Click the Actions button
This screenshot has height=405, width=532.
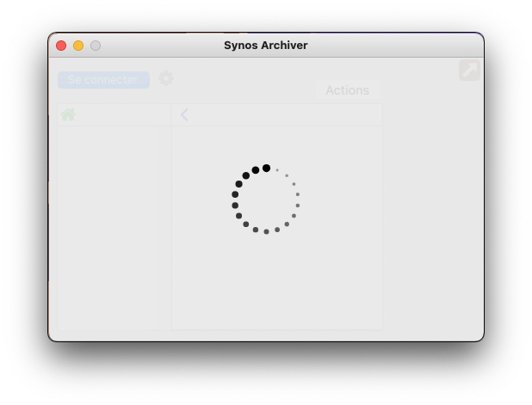[x=348, y=90]
